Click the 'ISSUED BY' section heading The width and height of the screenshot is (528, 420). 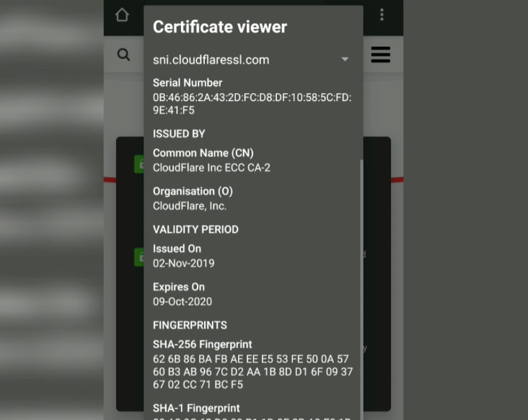[x=179, y=134]
